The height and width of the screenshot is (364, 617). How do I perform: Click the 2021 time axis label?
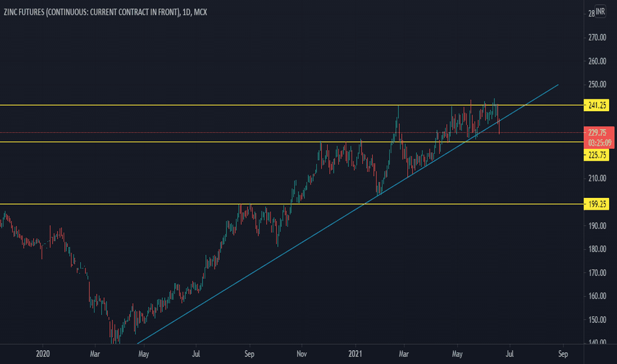pos(355,354)
